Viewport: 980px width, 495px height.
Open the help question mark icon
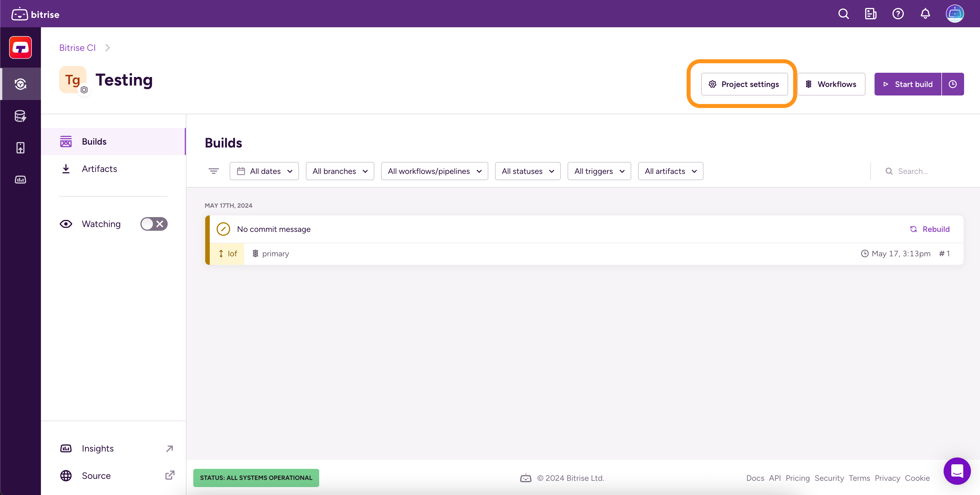click(x=898, y=14)
